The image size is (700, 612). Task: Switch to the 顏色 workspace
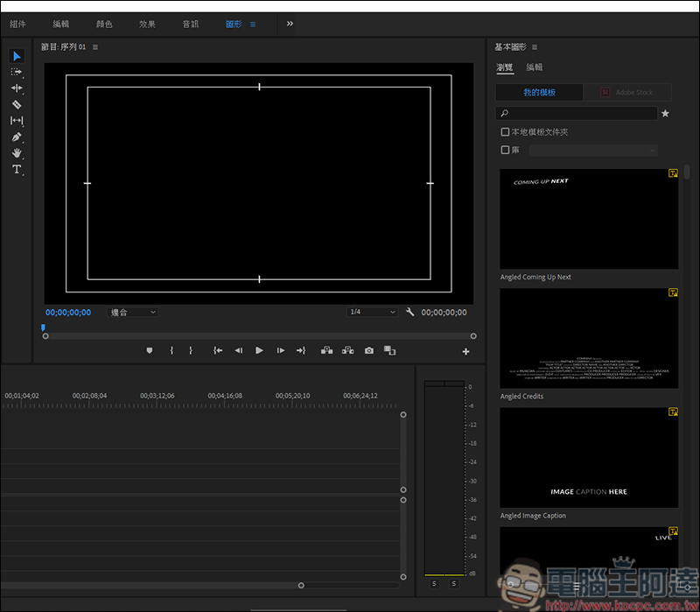tap(104, 25)
